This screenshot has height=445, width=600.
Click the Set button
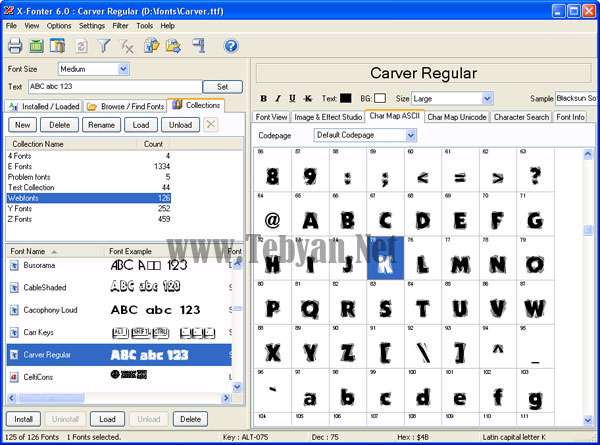tap(223, 86)
